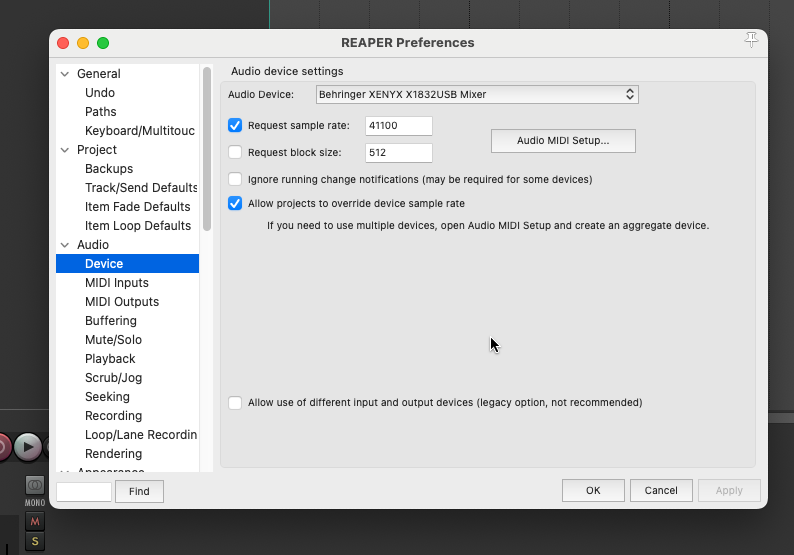Solo the track with S button

35,541
